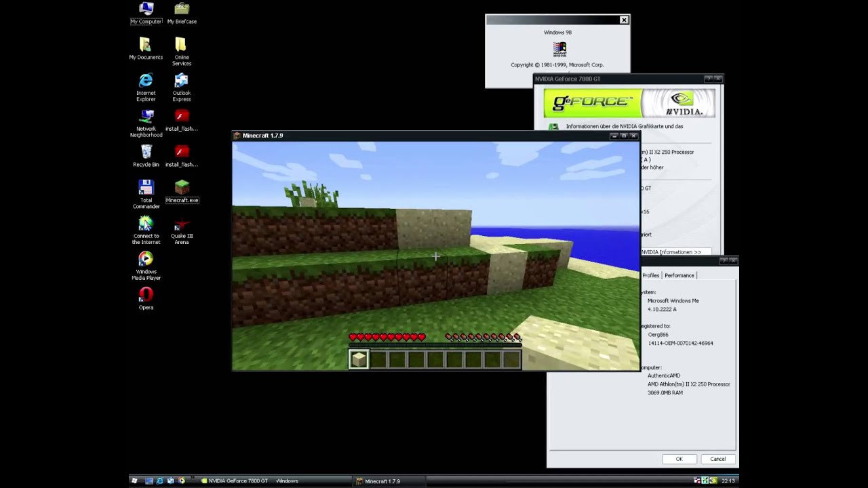
Task: Switch to the Profiles tab
Action: pyautogui.click(x=650, y=275)
